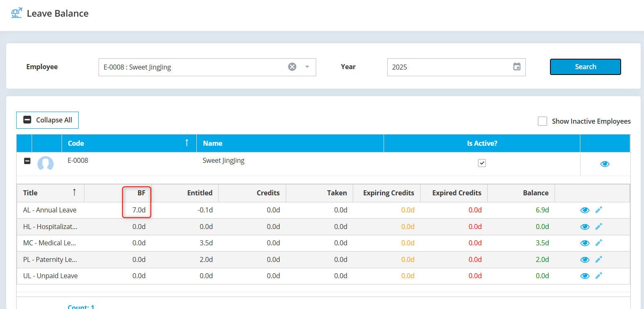Click the Employee combo box text E-0008 : Sweet JingJing
This screenshot has width=644, height=309.
click(137, 67)
